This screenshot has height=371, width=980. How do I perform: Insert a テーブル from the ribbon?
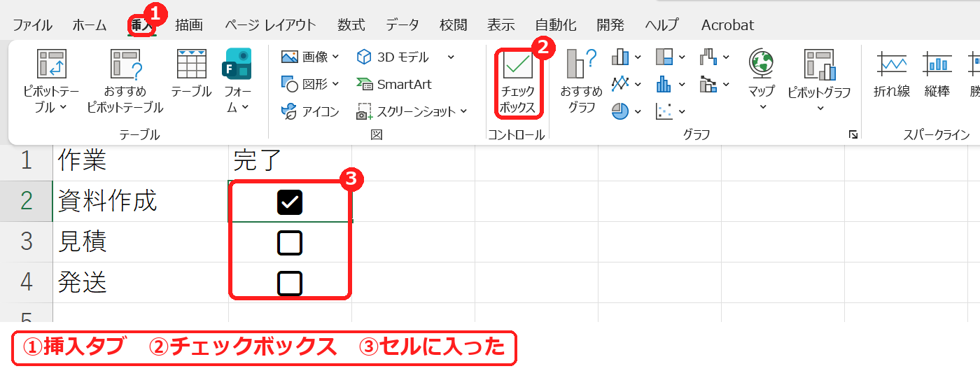point(191,73)
